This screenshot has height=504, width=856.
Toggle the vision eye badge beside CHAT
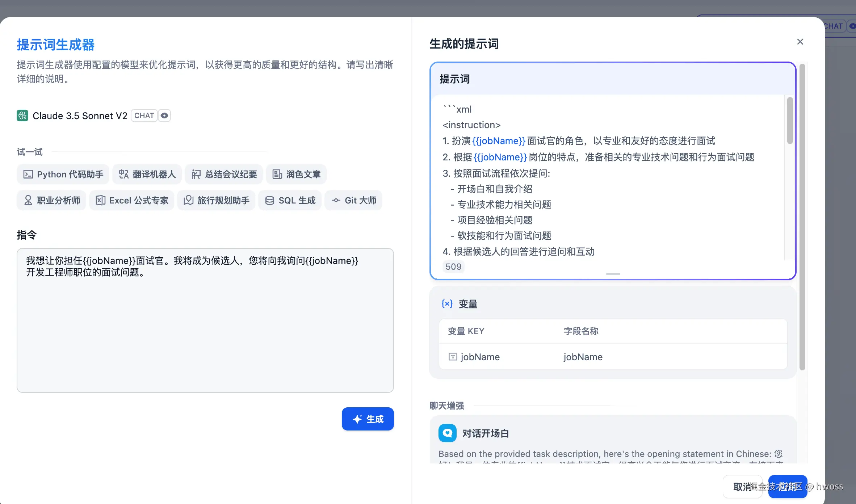[x=164, y=115]
